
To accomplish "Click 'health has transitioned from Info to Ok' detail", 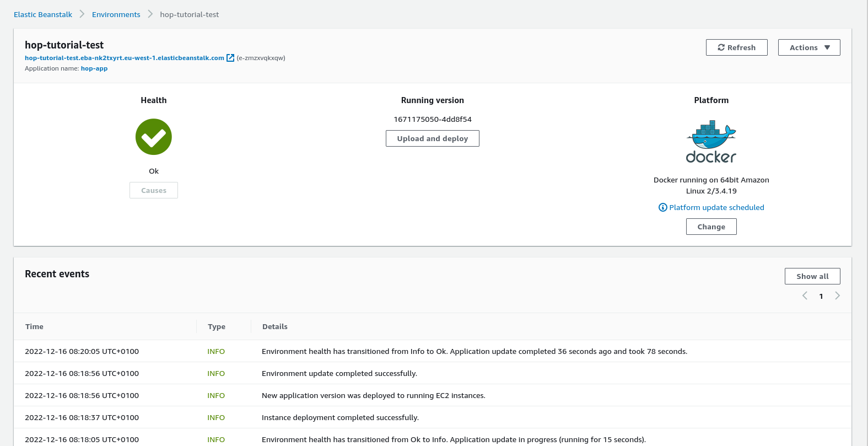I will (475, 351).
